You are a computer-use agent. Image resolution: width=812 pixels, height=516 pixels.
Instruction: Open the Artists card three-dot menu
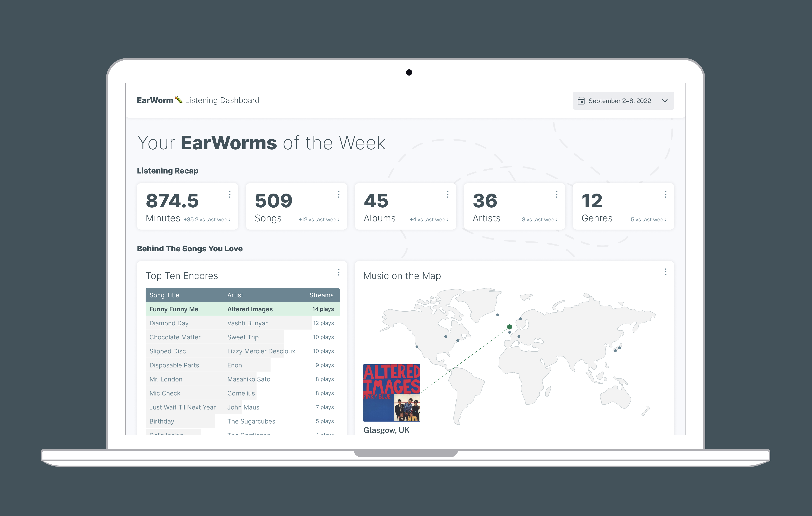556,194
